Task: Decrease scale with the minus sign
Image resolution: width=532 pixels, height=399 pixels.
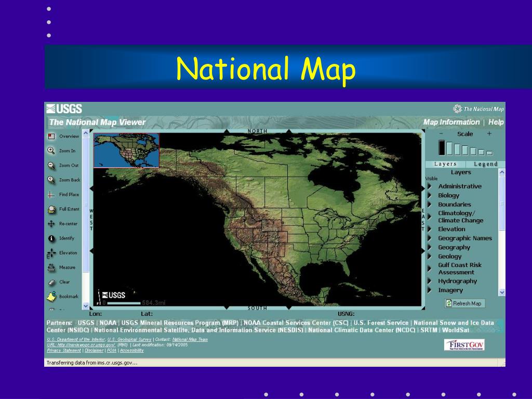Action: [441, 134]
